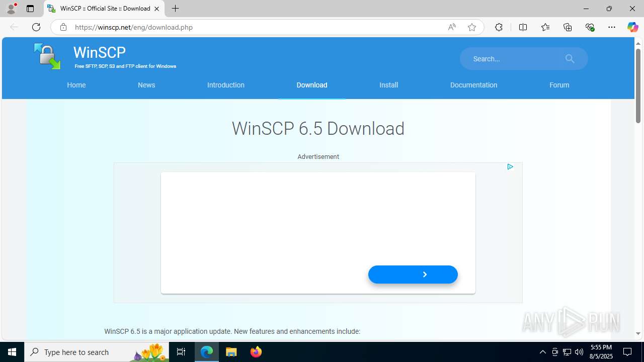Open the News menu item
644x362 pixels.
pyautogui.click(x=146, y=85)
